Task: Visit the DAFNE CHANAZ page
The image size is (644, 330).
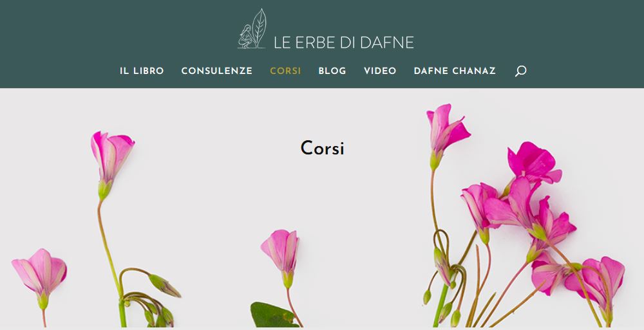Action: 455,71
